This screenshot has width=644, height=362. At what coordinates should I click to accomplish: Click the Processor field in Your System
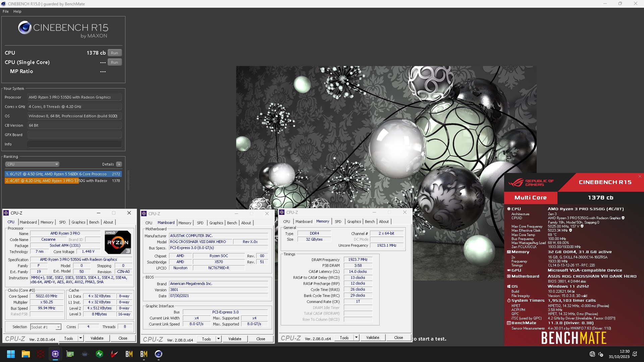(x=74, y=97)
